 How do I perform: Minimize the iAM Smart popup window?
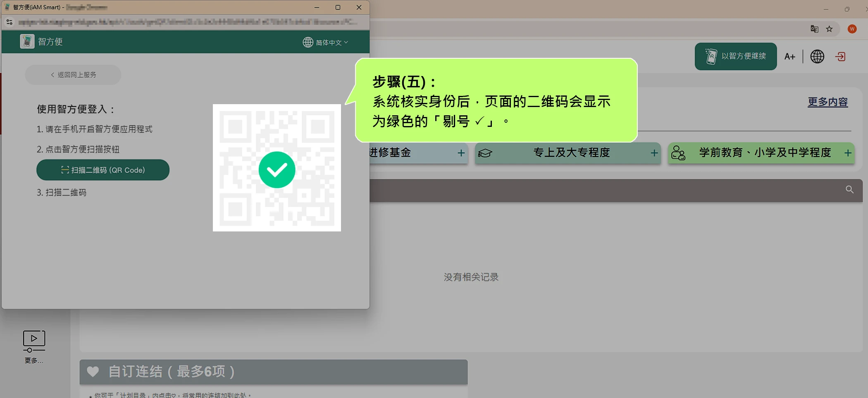[317, 7]
